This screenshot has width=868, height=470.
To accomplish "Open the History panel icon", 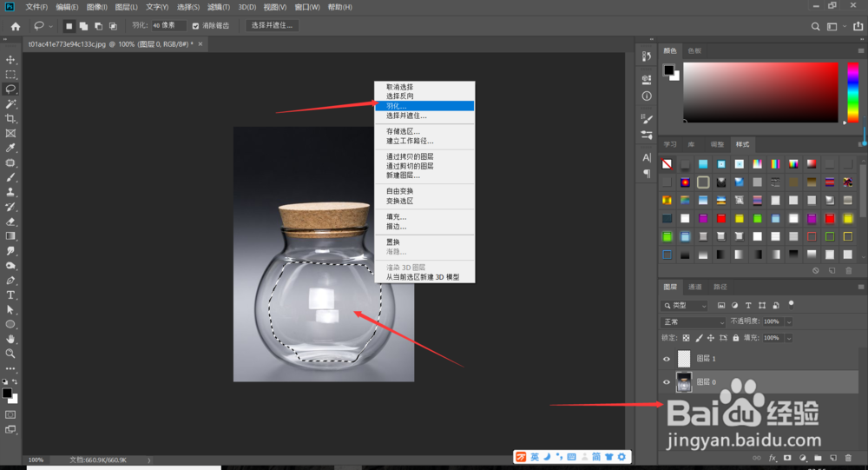I will tap(647, 56).
